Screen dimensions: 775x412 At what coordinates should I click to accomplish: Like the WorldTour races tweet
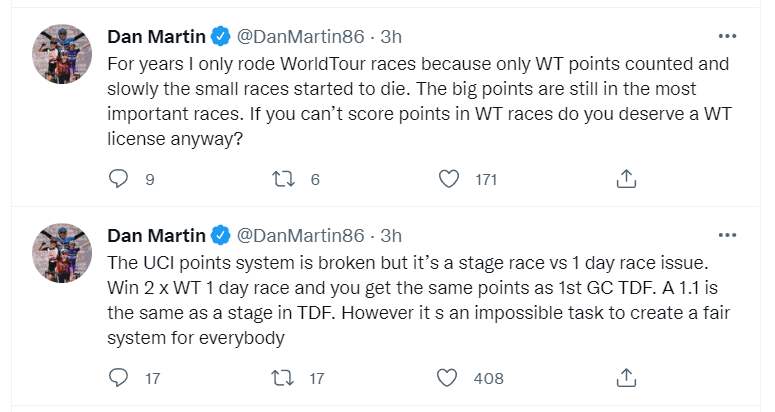[450, 179]
